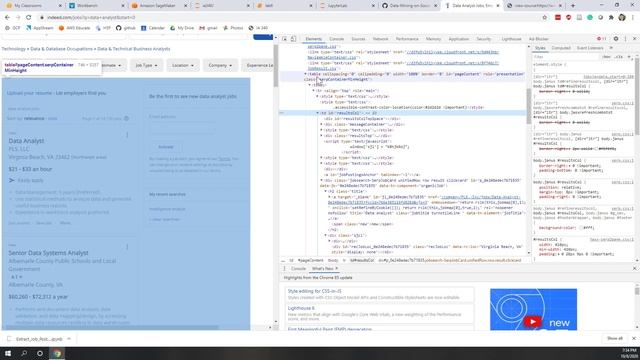
Task: Open DevTools more options kebab menu
Action: [x=625, y=39]
